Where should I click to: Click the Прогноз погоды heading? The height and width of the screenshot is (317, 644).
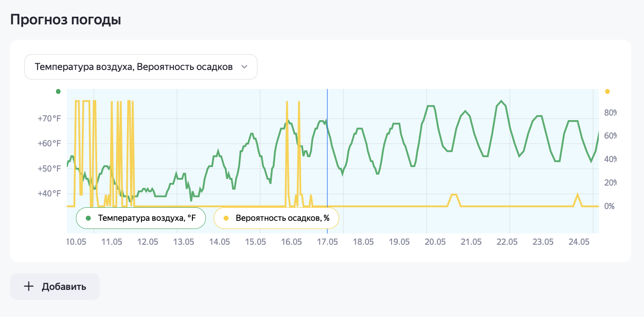[65, 20]
